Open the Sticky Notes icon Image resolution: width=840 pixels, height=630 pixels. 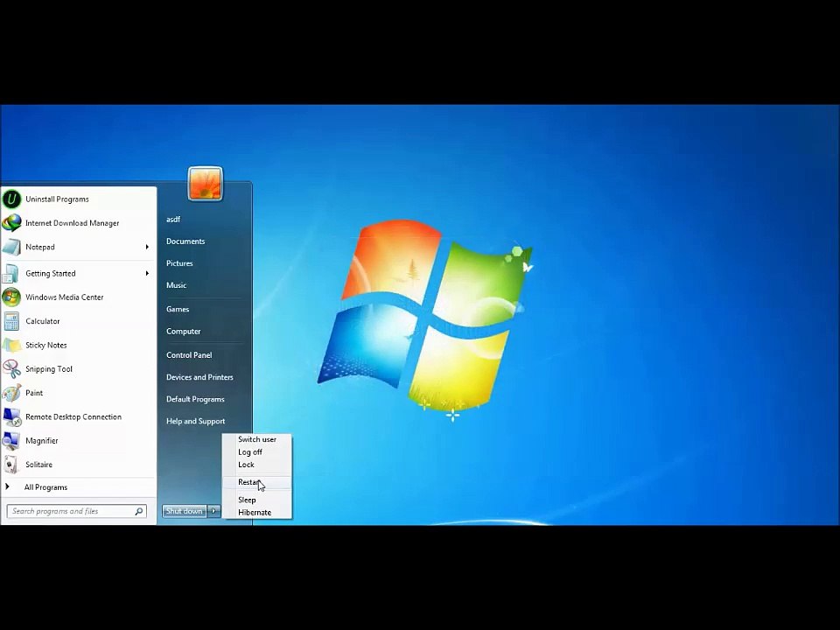11,345
